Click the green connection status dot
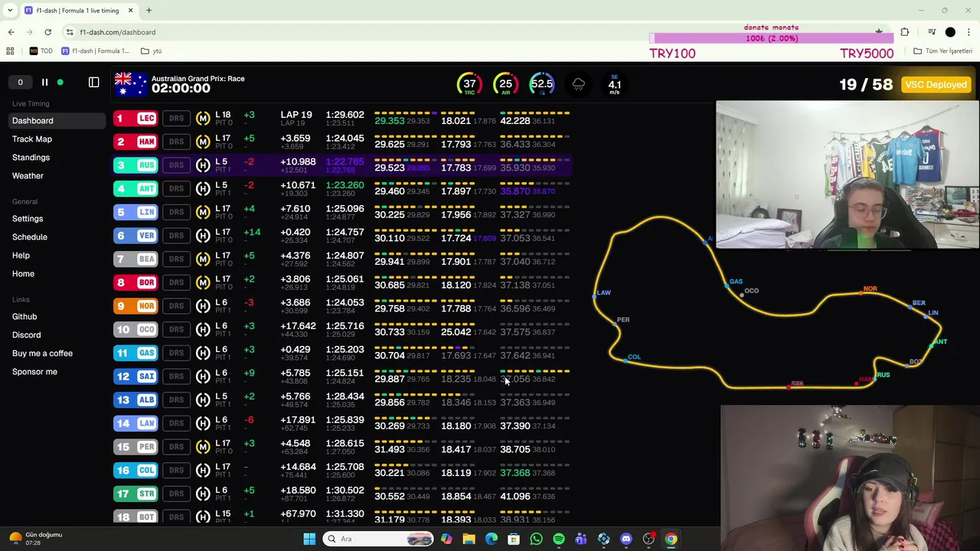Viewport: 980px width, 551px height. coord(60,82)
